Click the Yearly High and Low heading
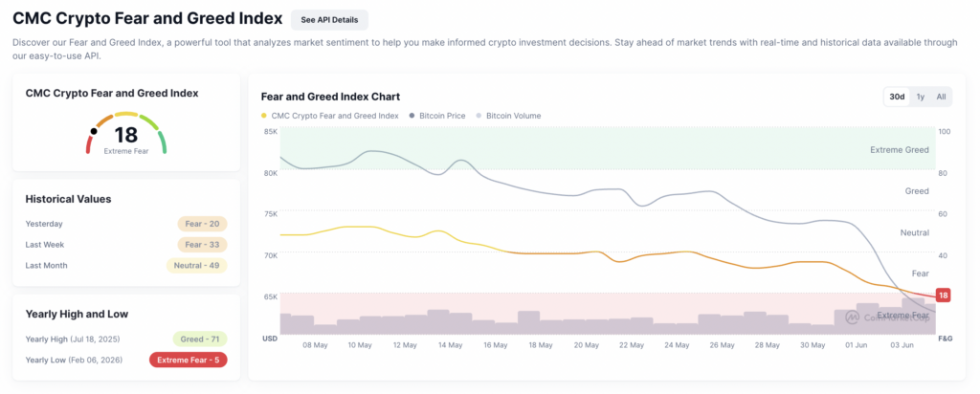 [77, 314]
